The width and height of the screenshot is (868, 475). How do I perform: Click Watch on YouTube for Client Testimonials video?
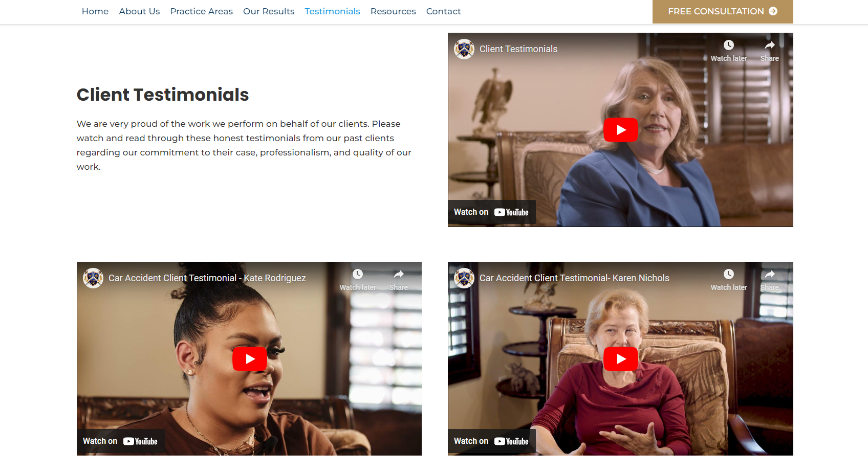(x=491, y=212)
